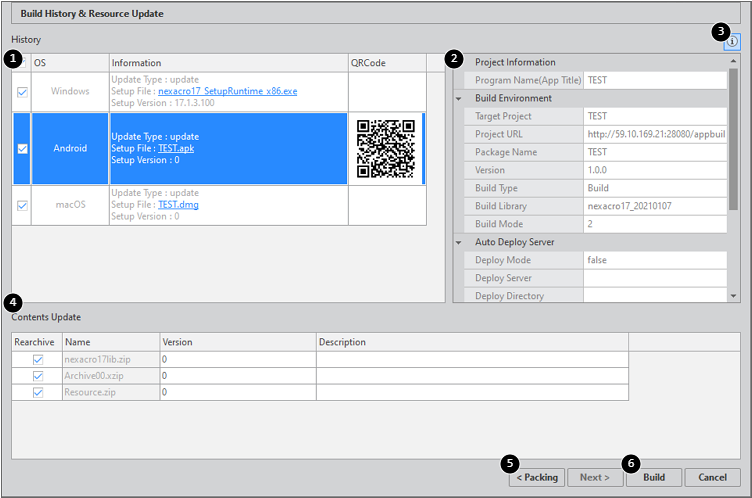Click the Cancel button
Viewport: 752px width, 498px height.
click(x=712, y=477)
